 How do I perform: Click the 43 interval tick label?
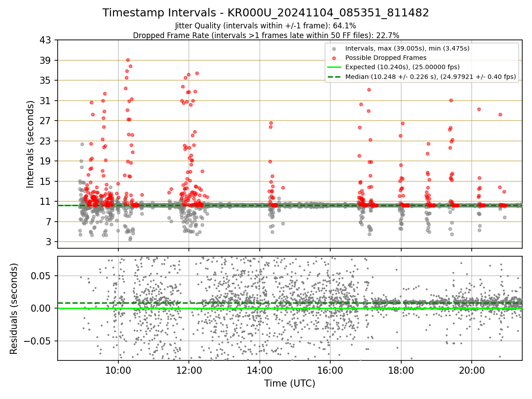46,40
